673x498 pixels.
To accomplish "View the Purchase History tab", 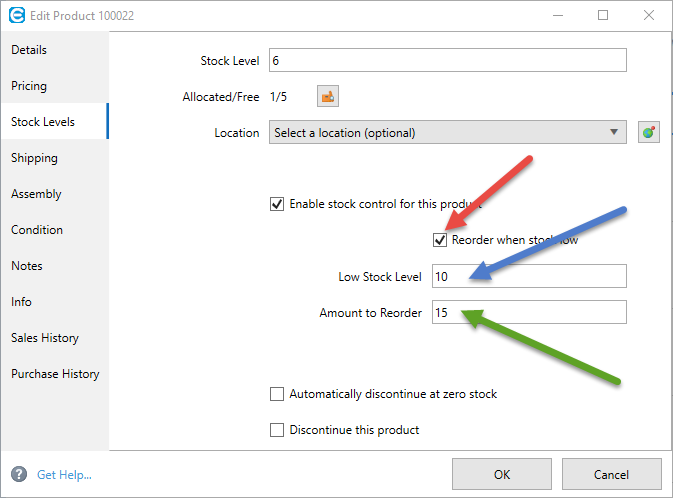I will (x=55, y=374).
